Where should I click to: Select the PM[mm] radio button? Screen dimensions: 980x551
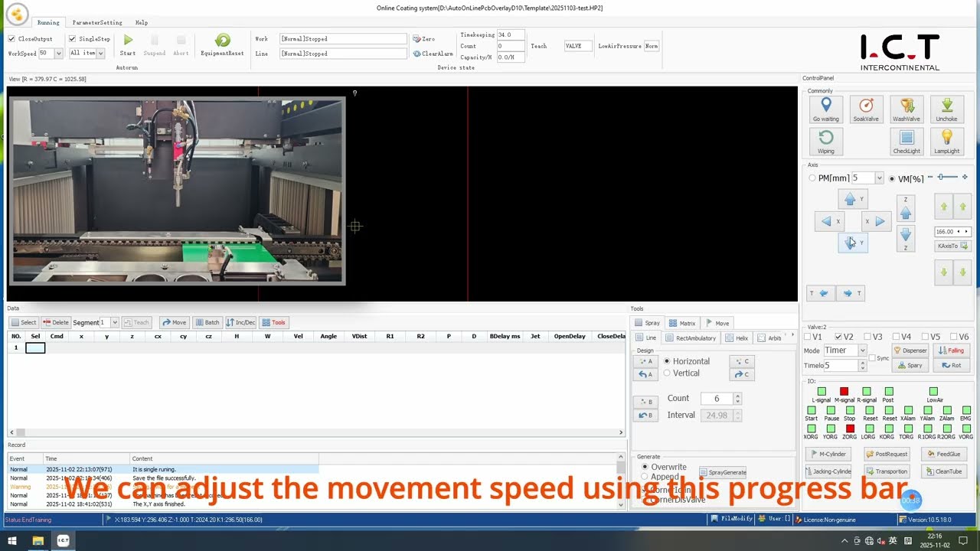(x=812, y=178)
